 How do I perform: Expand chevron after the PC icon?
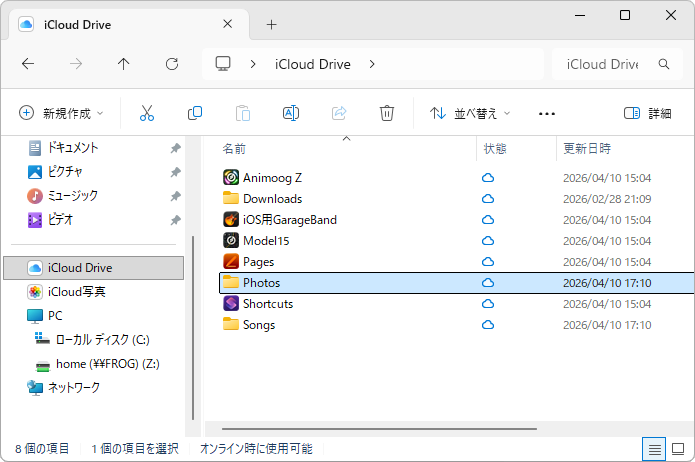tap(253, 64)
